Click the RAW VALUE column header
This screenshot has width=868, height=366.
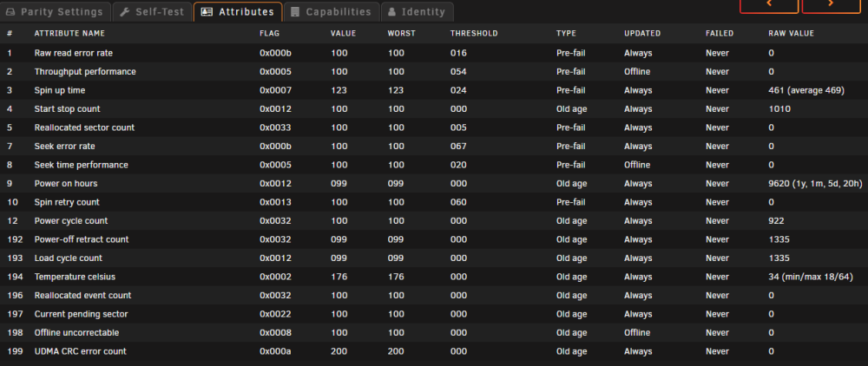(x=791, y=33)
